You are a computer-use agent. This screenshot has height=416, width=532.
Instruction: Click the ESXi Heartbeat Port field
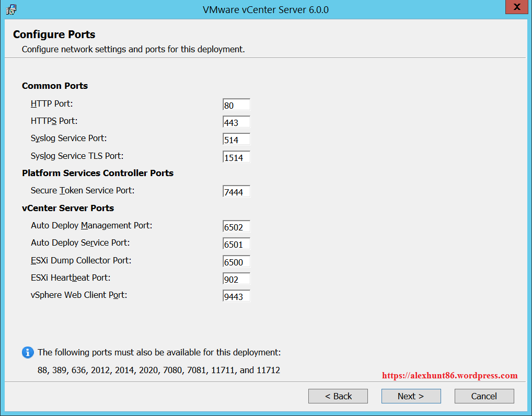coord(236,279)
